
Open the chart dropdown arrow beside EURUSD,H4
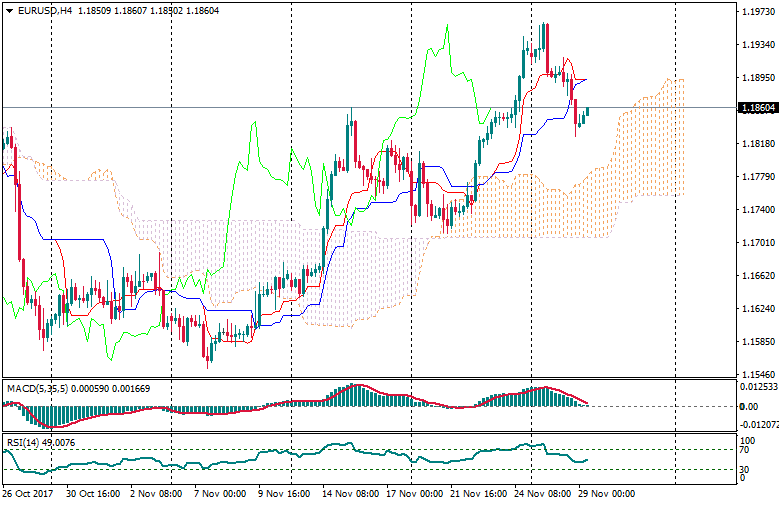(8, 10)
